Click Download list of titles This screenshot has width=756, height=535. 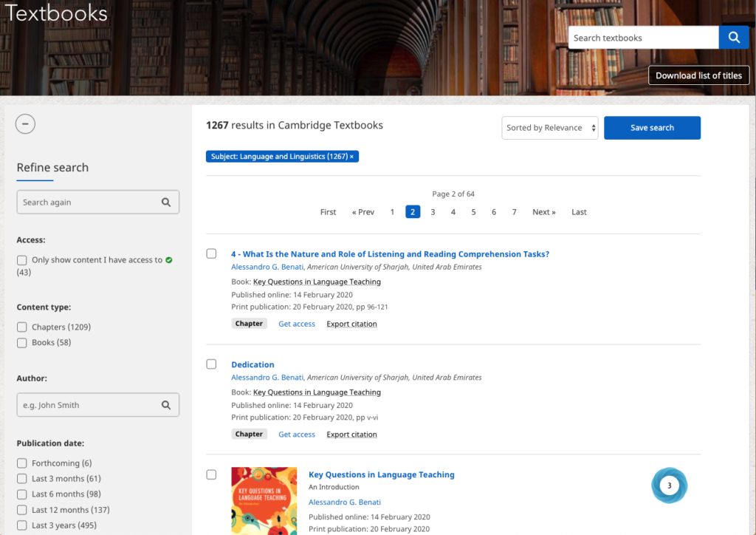point(698,75)
